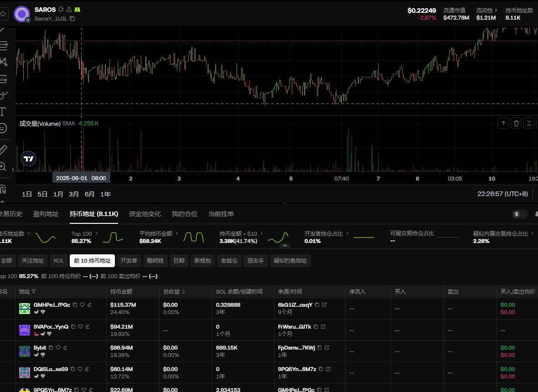Select the 前 10 持币地址 filter
This screenshot has height=392, width=538.
click(x=92, y=261)
